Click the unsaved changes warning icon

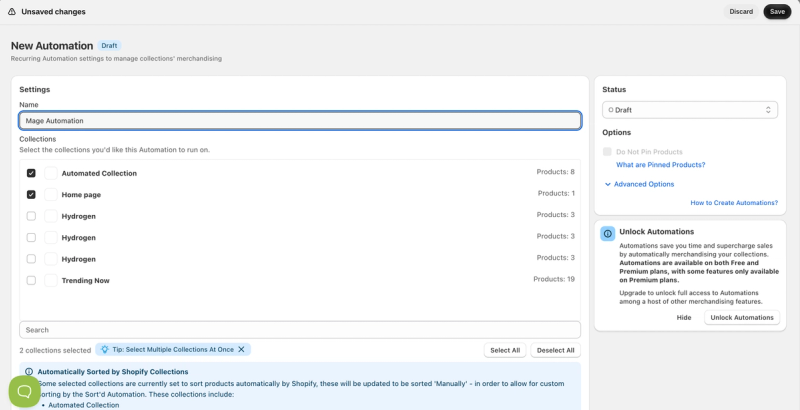click(x=12, y=12)
